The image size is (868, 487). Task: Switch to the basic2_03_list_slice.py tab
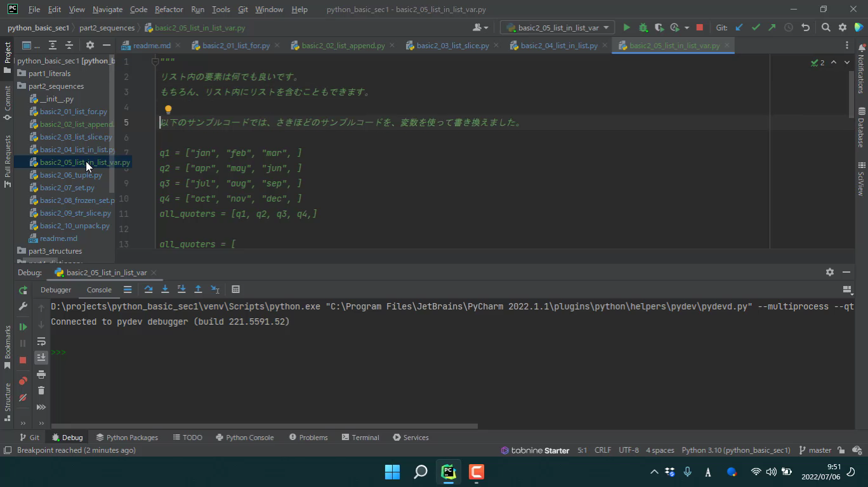[x=452, y=46]
